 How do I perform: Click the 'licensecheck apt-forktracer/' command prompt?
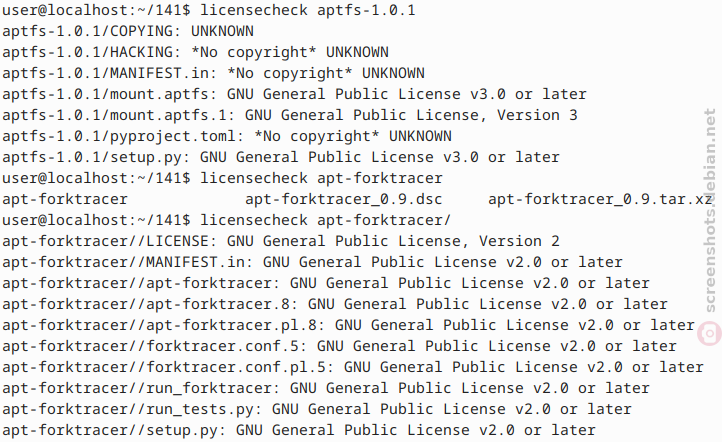click(227, 220)
